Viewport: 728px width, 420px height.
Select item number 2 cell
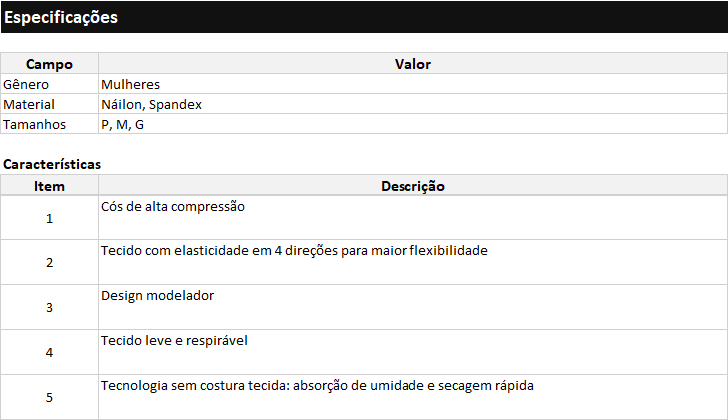pos(49,262)
